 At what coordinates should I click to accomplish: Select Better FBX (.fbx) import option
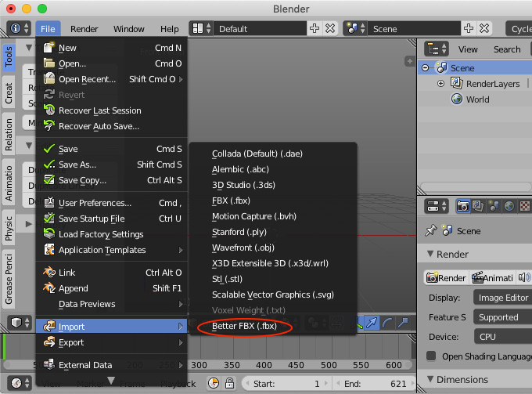pos(273,326)
